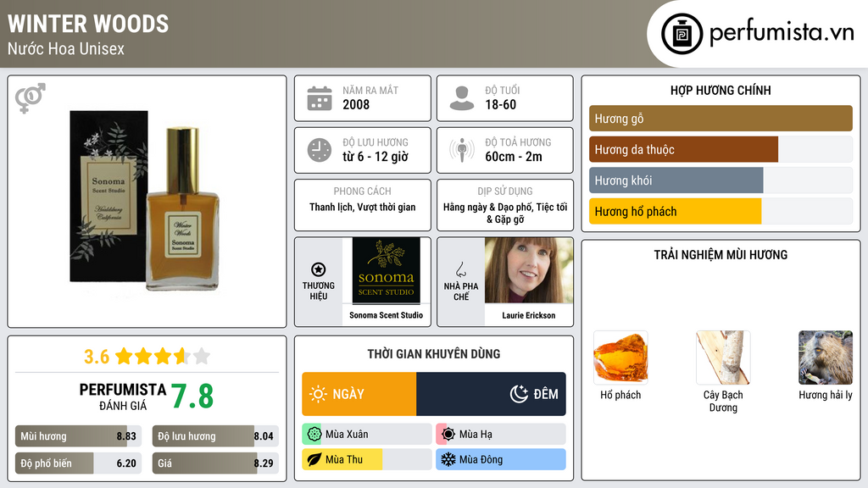This screenshot has width=868, height=488.
Task: Click the sillage icon beside Độ toả hương
Action: (462, 150)
